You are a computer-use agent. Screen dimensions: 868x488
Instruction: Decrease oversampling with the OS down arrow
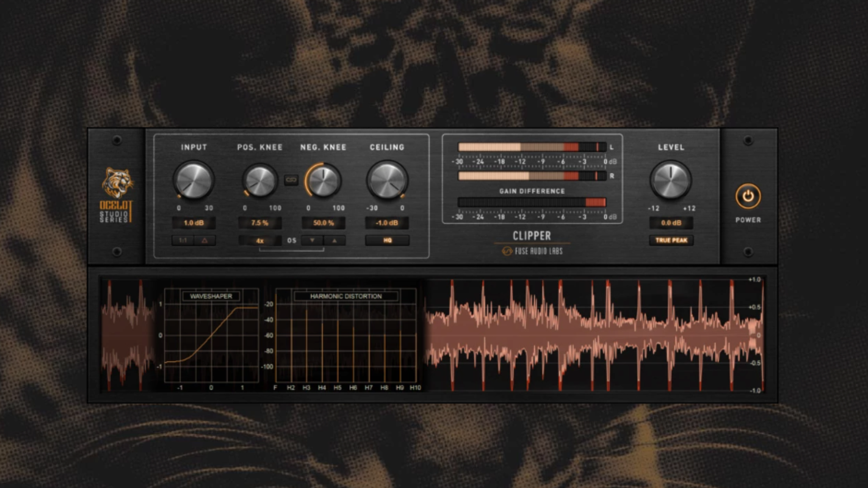click(312, 240)
